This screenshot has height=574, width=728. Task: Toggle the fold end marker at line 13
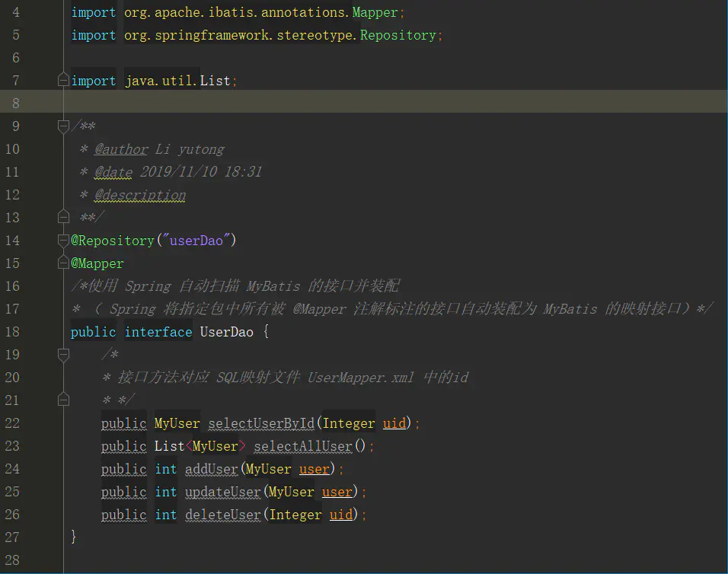pyautogui.click(x=64, y=217)
